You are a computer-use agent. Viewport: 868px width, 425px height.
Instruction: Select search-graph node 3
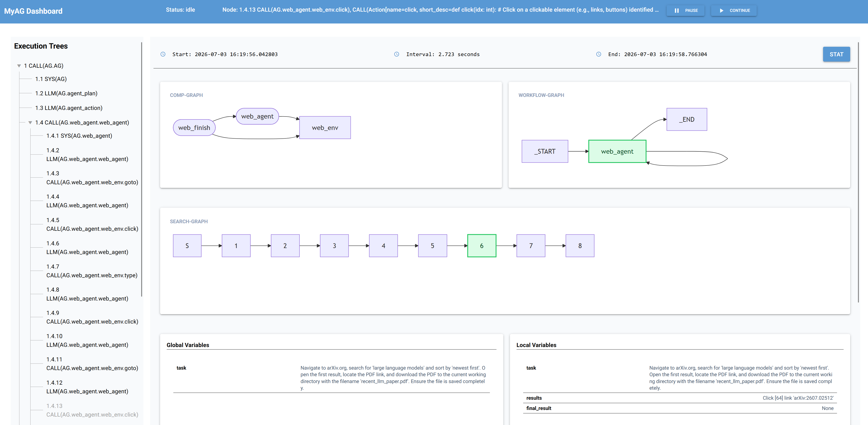click(334, 246)
